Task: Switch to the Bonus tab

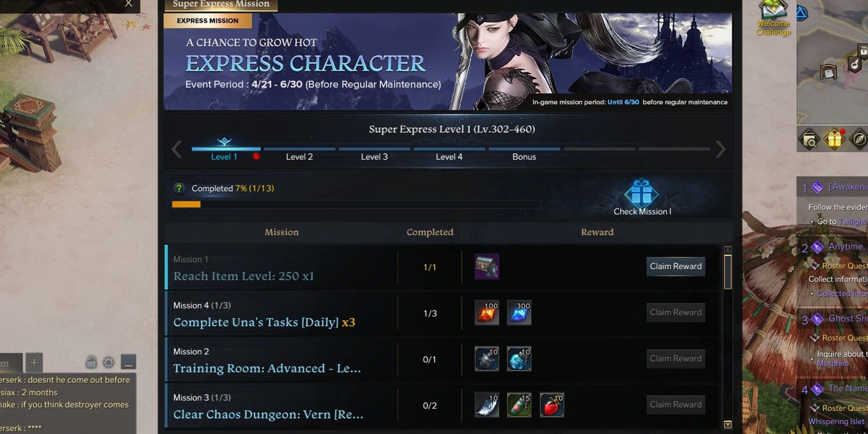Action: pos(524,157)
